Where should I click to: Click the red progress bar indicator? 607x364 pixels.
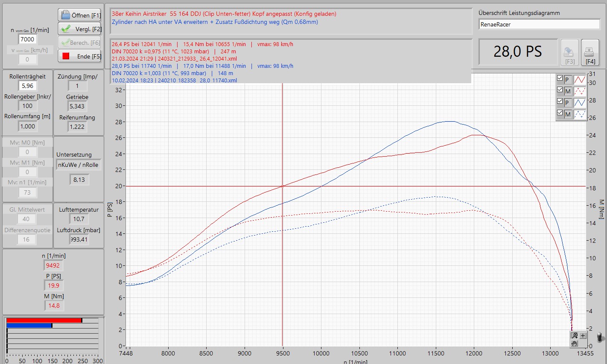point(44,320)
